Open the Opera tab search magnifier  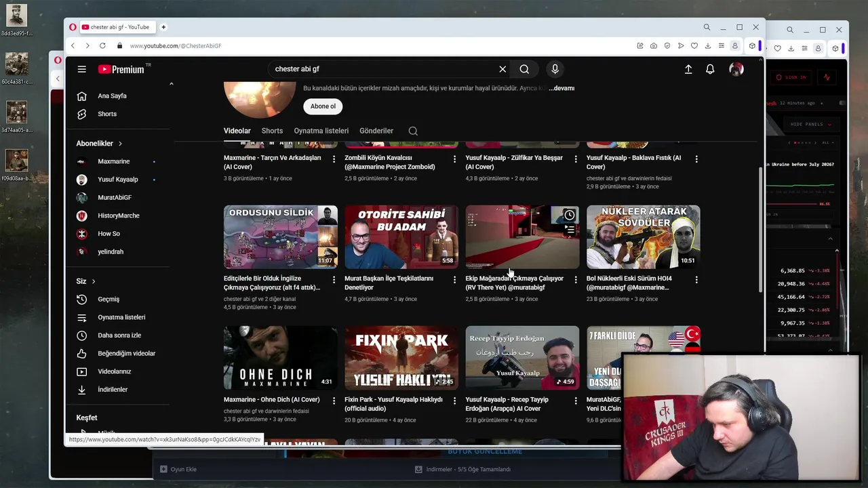coord(707,27)
